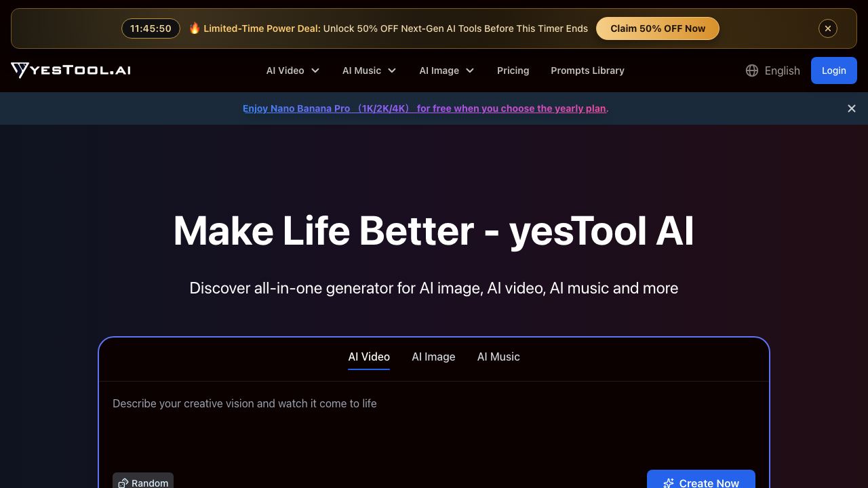The width and height of the screenshot is (868, 488).
Task: Claim the 50% OFF deal
Action: (x=658, y=28)
